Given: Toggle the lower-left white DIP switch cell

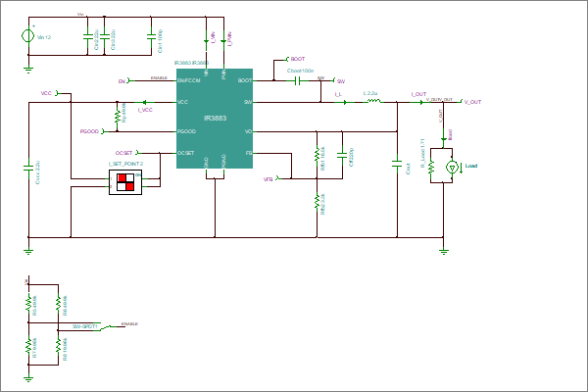Looking at the screenshot, I should pos(122,186).
